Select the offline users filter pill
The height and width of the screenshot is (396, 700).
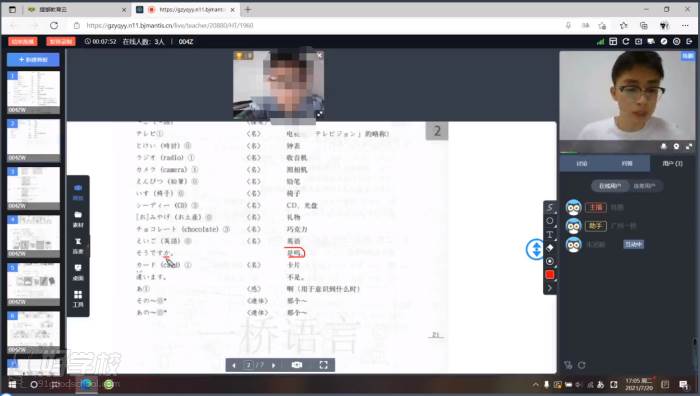tap(644, 186)
